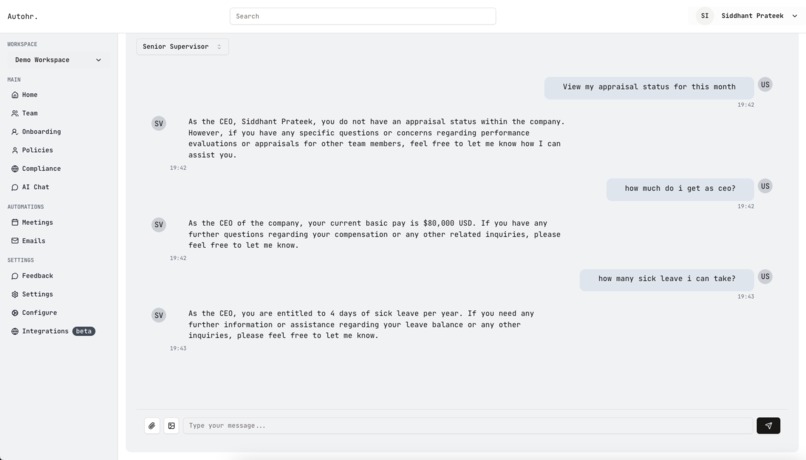Click the reply about 4 days of sick leave
The height and width of the screenshot is (460, 806).
click(x=361, y=324)
